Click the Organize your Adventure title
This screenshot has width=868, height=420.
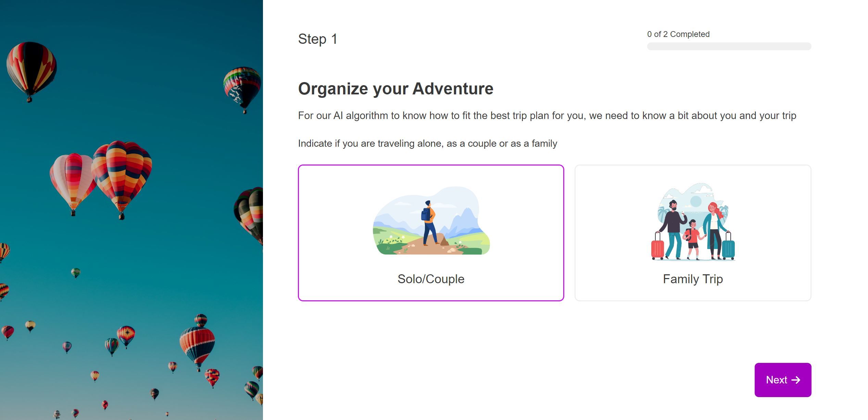[395, 88]
